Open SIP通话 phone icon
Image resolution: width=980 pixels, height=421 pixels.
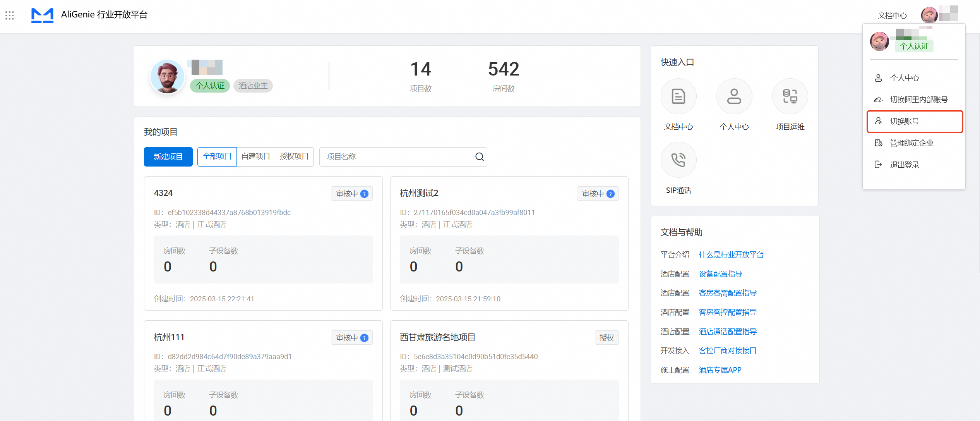(678, 160)
